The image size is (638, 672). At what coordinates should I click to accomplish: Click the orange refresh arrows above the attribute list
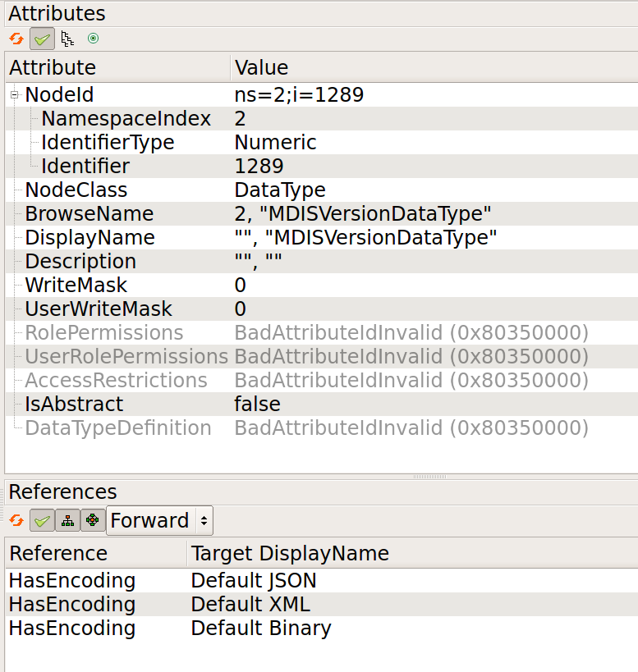coord(15,38)
